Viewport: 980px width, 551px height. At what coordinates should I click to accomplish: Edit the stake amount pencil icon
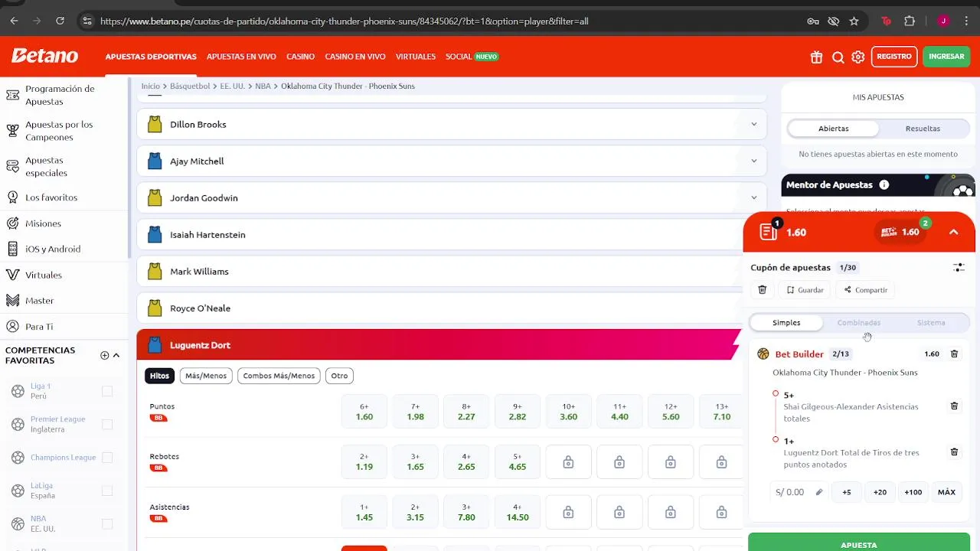click(819, 492)
